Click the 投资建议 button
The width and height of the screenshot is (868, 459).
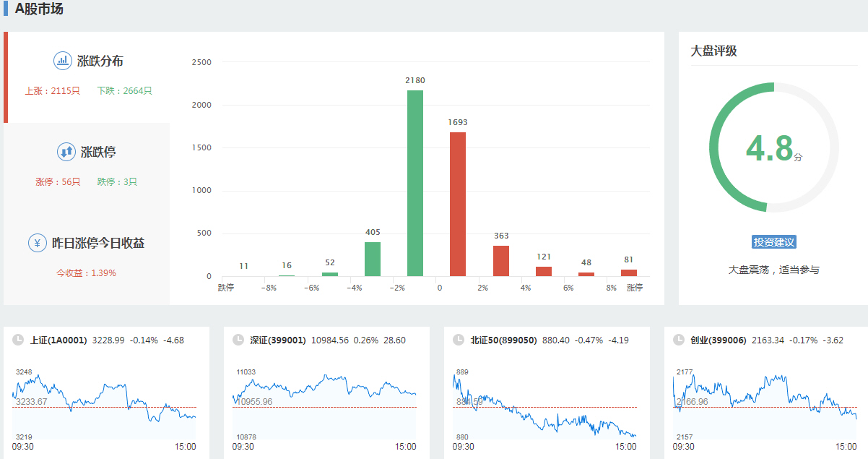click(773, 242)
